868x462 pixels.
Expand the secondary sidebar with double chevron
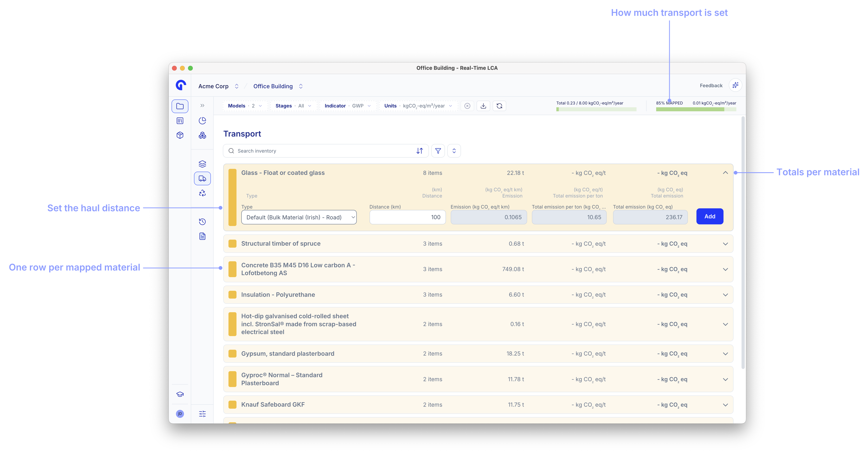pyautogui.click(x=202, y=105)
